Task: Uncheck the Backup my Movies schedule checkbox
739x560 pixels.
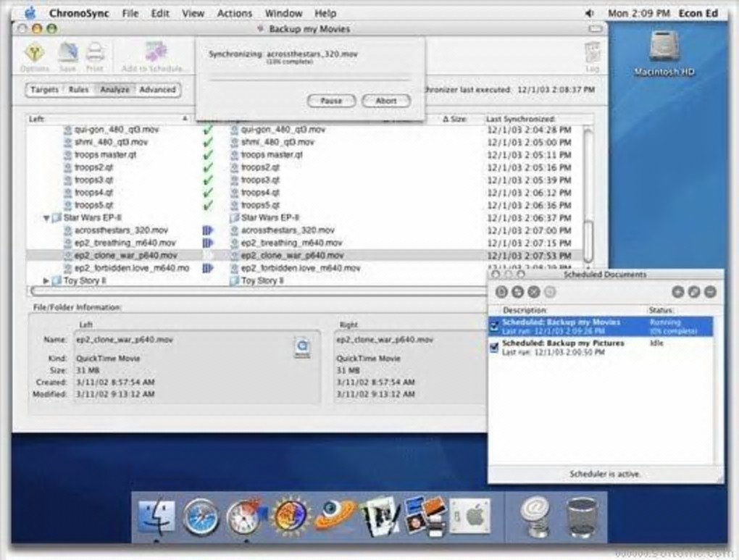Action: 494,326
